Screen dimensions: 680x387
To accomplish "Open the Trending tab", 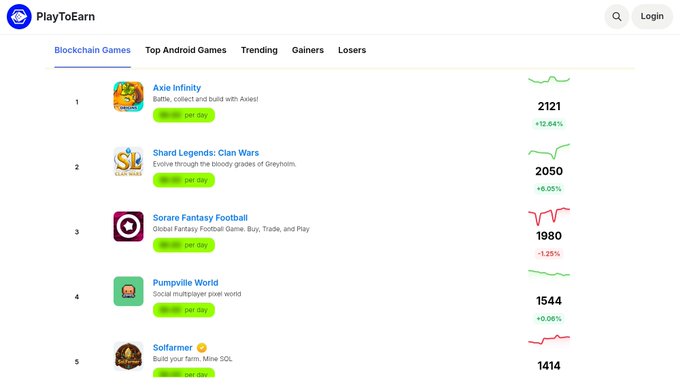I will point(259,50).
